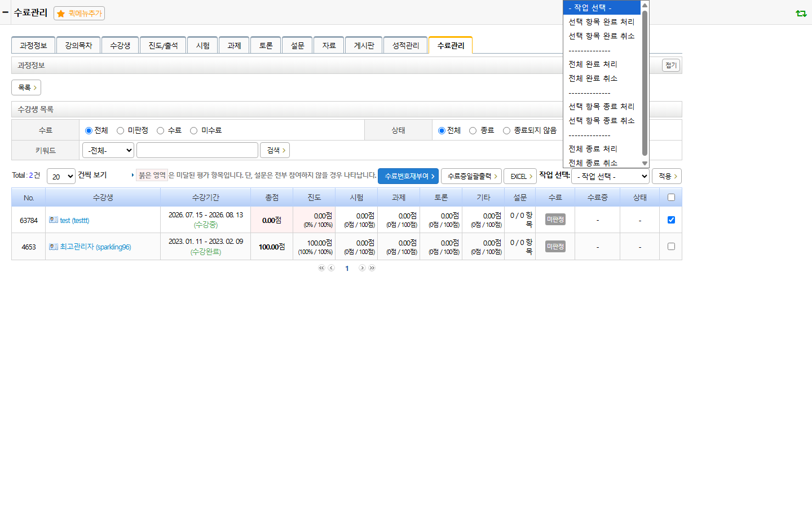Viewport: 812px width, 508px height.
Task: Select the 미판정 radio option
Action: click(120, 130)
